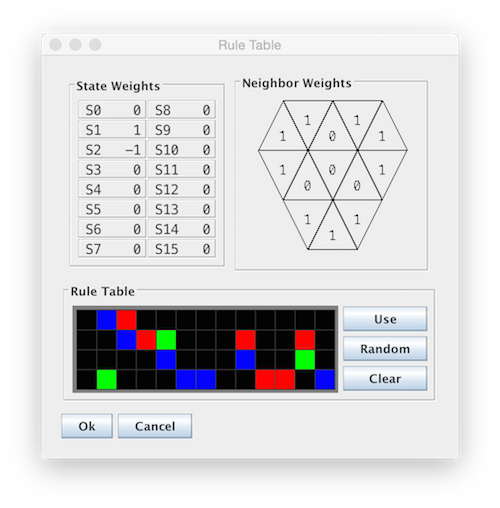Click the center triangle with weight 0
500x508 pixels.
click(332, 168)
